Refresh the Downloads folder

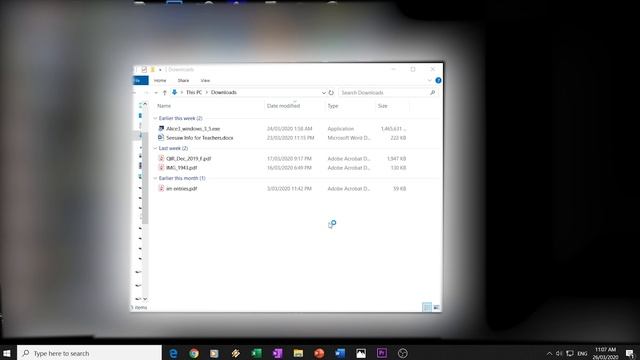point(331,93)
